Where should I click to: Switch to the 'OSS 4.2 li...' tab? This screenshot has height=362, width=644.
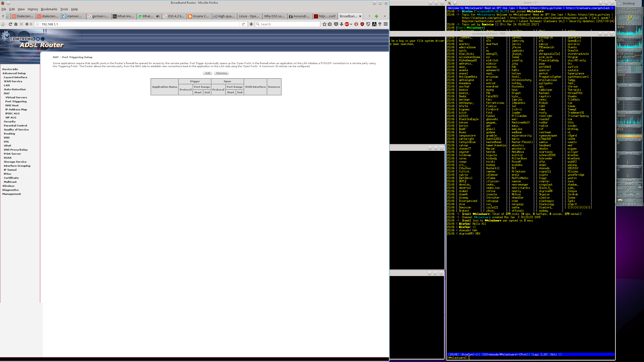click(174, 16)
